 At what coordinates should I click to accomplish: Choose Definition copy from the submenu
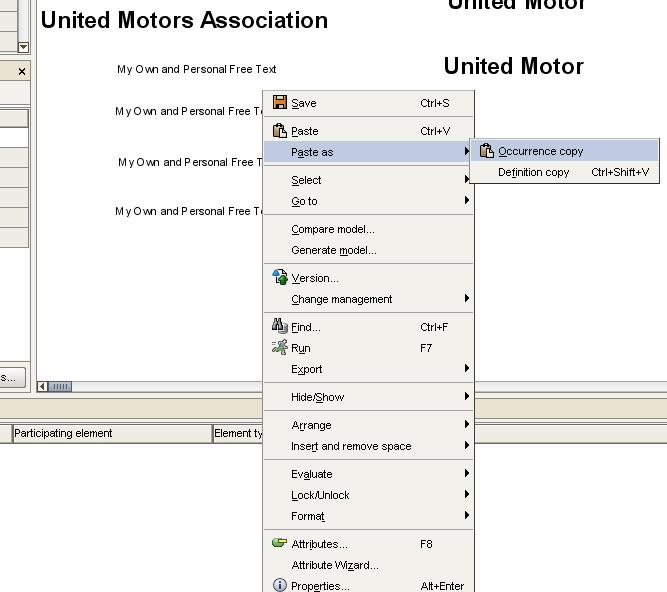pos(534,172)
